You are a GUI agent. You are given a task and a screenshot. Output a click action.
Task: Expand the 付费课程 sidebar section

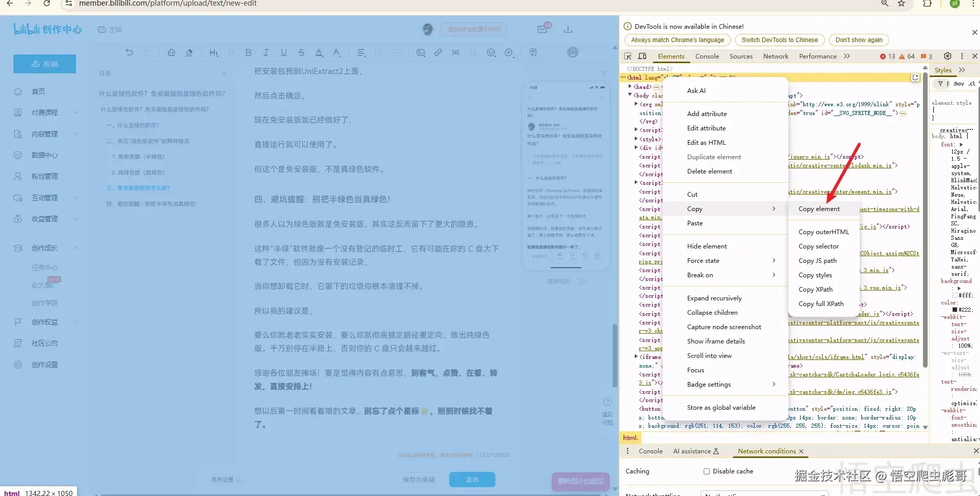tap(76, 112)
